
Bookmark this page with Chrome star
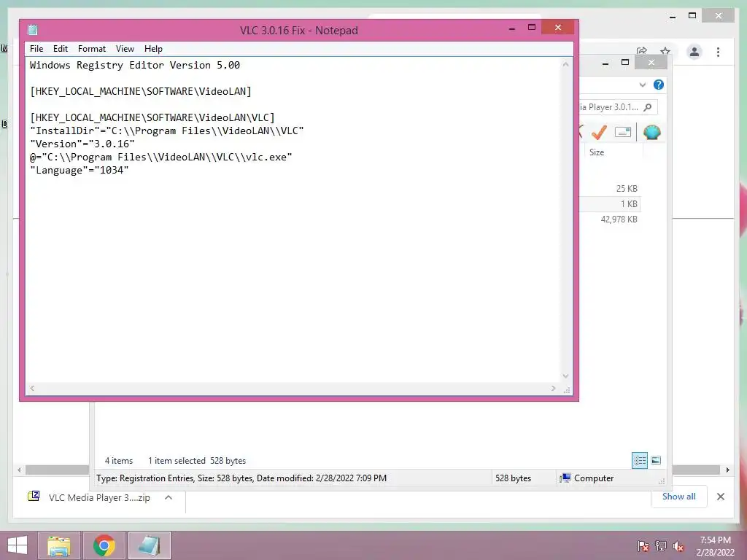coord(665,51)
